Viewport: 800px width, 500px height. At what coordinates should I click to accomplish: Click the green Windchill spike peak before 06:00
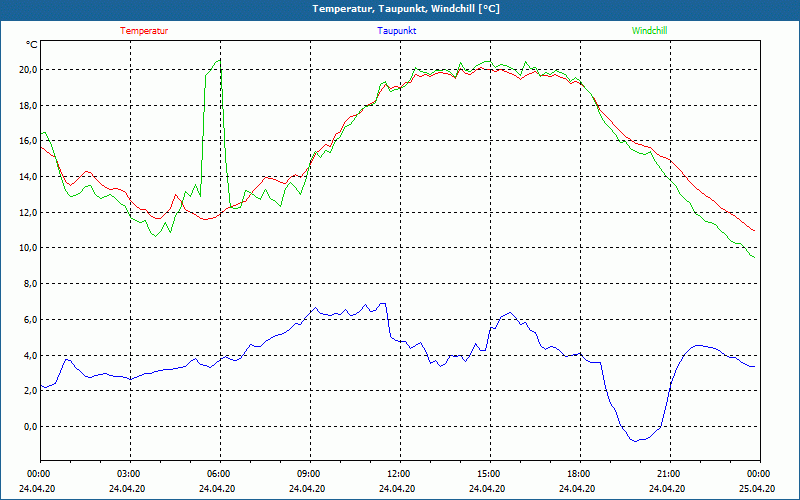click(219, 60)
